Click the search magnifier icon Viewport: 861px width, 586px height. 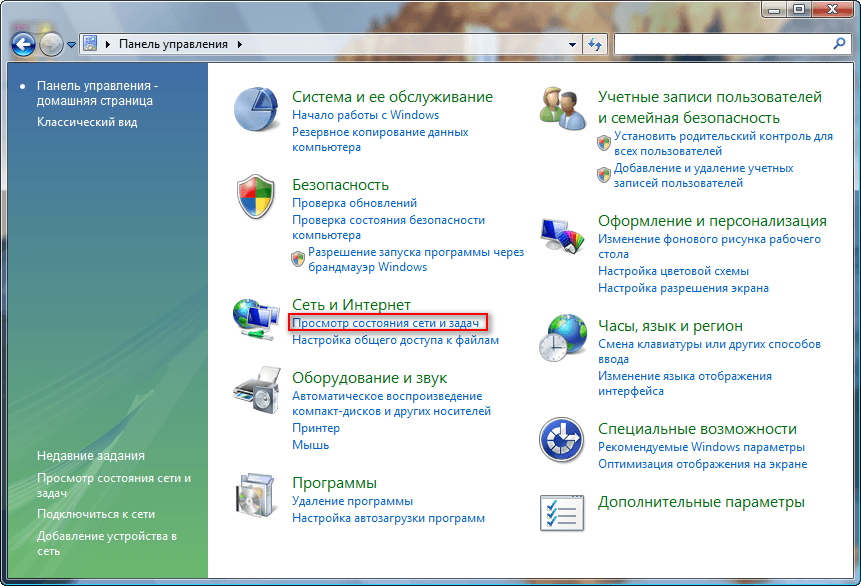(x=839, y=43)
